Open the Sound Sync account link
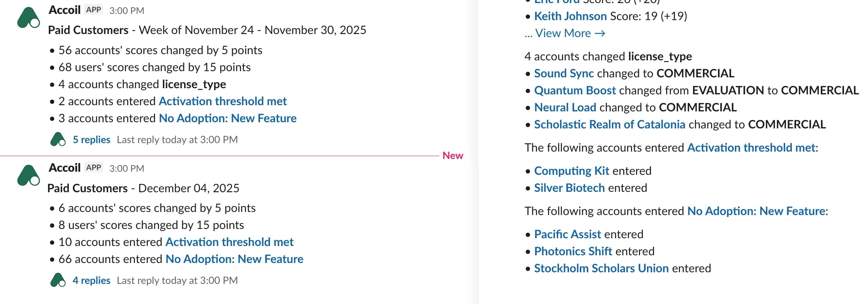This screenshot has height=304, width=868. click(x=564, y=73)
